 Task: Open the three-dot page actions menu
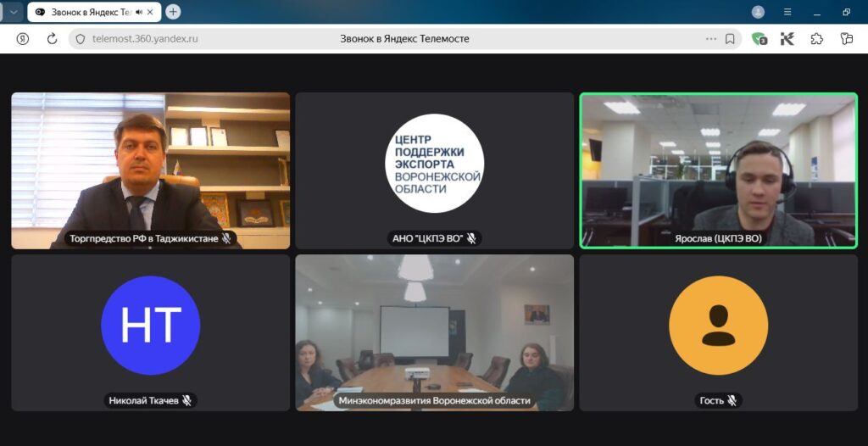[710, 38]
